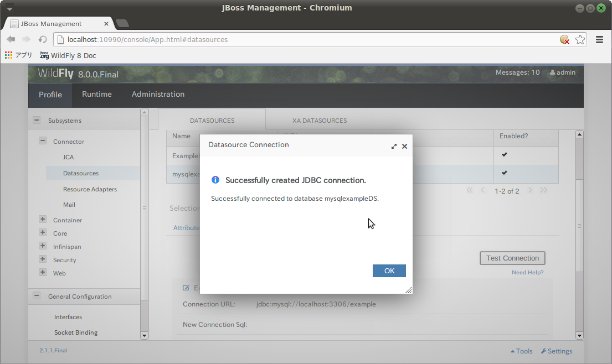Close the Datasource Connection dialog
612x364 pixels.
coord(404,146)
